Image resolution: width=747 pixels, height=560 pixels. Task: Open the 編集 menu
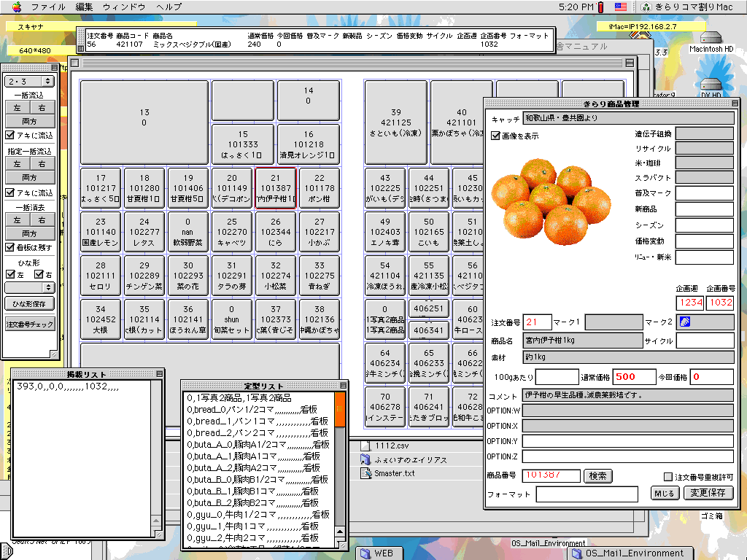point(84,7)
